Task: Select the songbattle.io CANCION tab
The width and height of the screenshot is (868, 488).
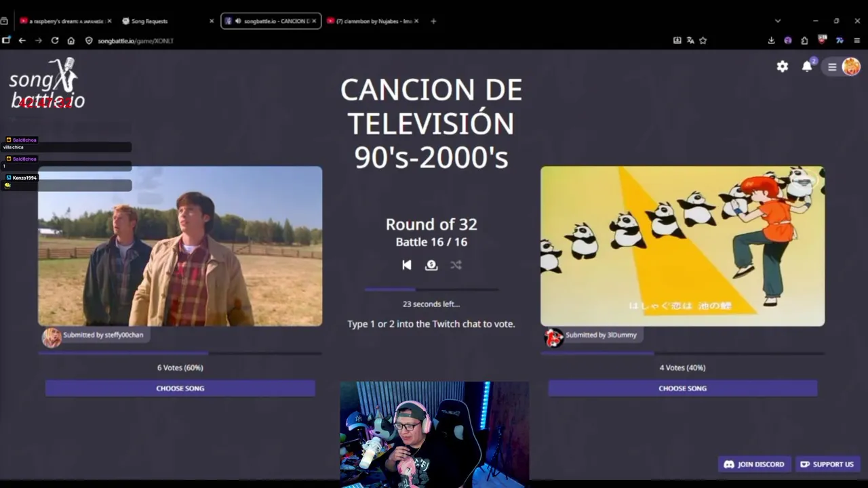Action: pos(271,21)
